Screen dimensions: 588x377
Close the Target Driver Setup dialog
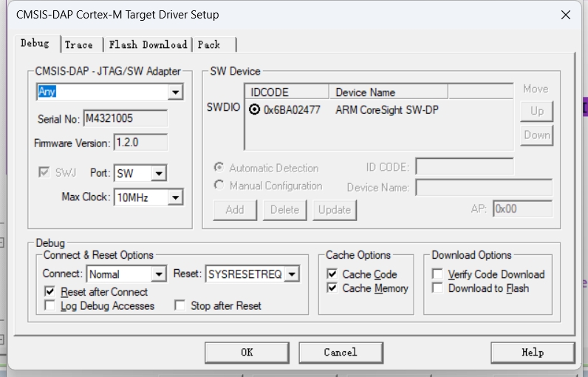coord(566,15)
